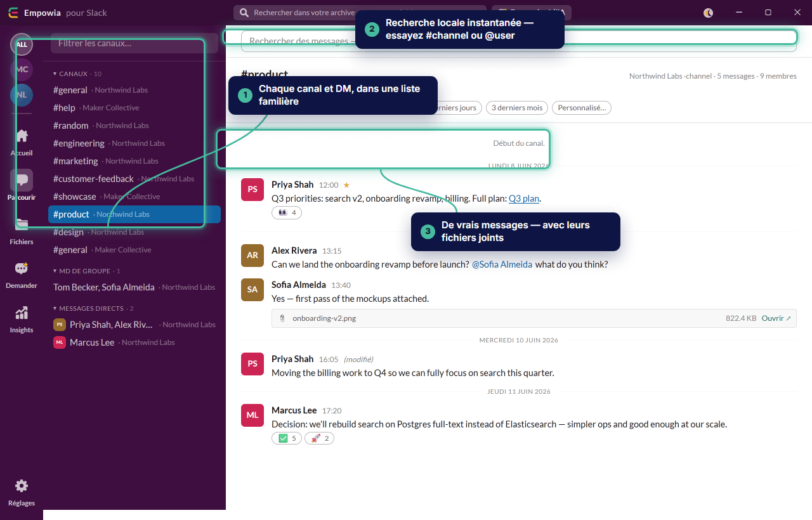This screenshot has width=812, height=520.
Task: Click the PS avatar on 12:00 message
Action: pos(252,190)
